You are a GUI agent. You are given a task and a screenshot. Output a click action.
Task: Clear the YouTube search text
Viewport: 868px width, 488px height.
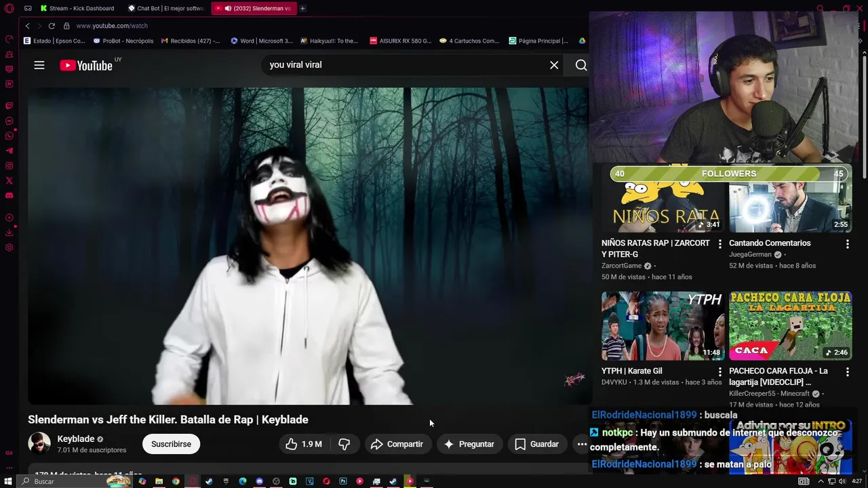pyautogui.click(x=554, y=65)
